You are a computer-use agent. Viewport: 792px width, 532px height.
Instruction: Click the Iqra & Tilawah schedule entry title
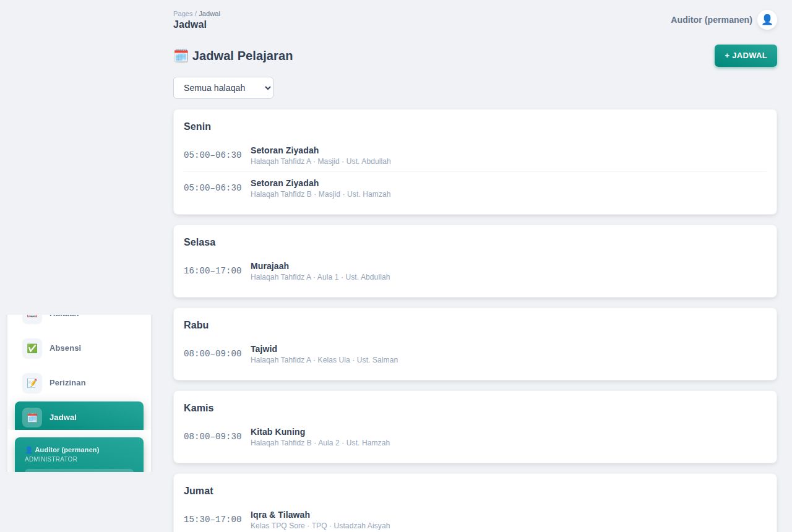[280, 515]
